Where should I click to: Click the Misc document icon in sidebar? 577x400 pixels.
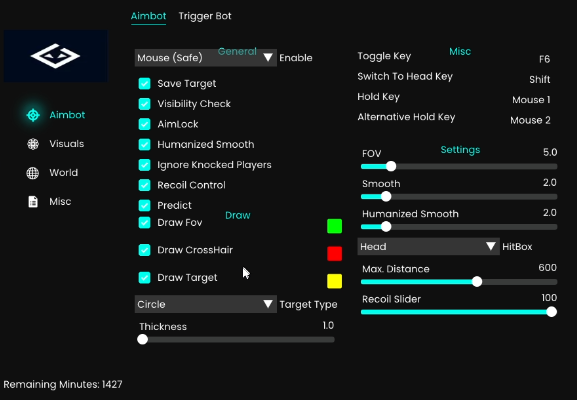click(x=33, y=202)
